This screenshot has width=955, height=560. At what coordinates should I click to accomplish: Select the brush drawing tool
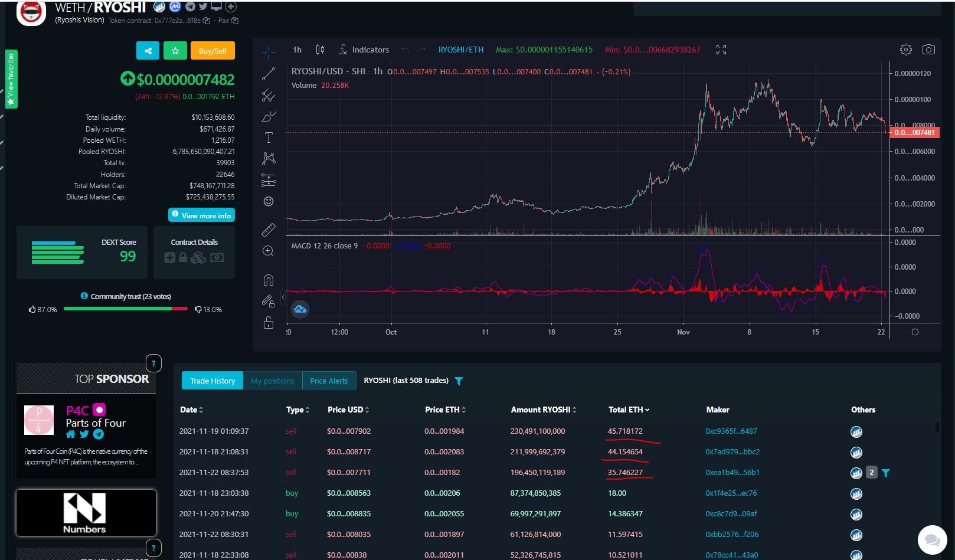pos(269,116)
